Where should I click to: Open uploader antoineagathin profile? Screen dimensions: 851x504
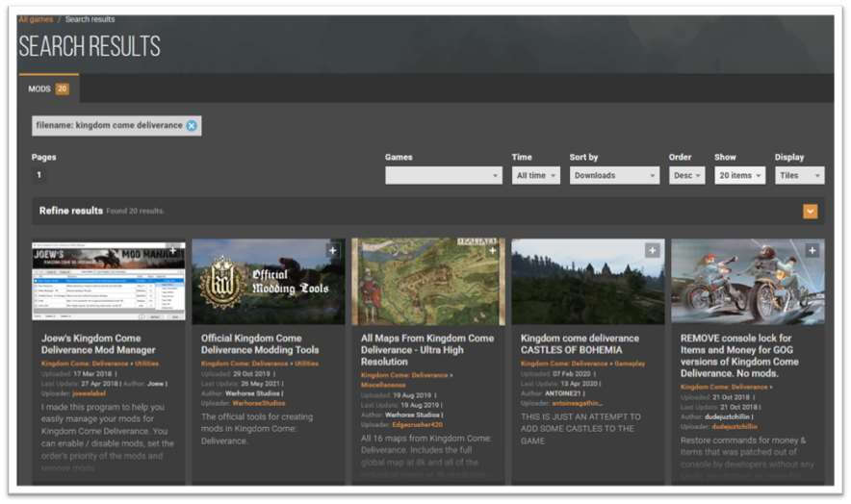click(x=578, y=404)
